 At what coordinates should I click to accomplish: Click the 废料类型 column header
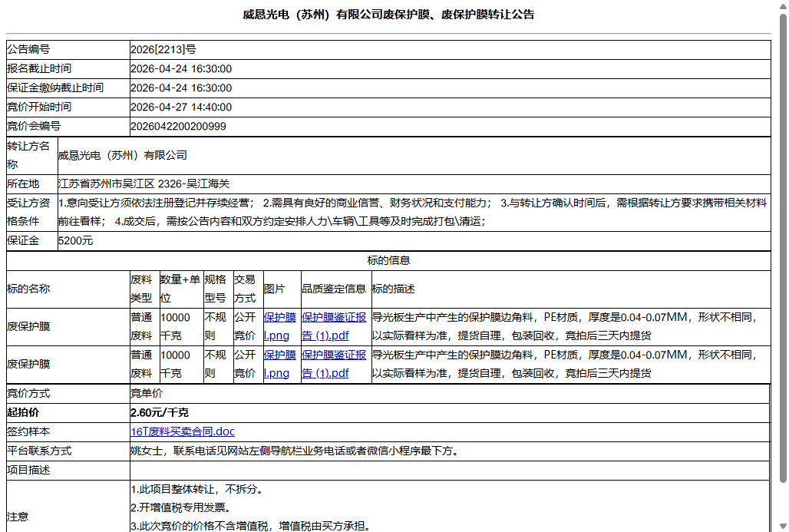coord(144,289)
